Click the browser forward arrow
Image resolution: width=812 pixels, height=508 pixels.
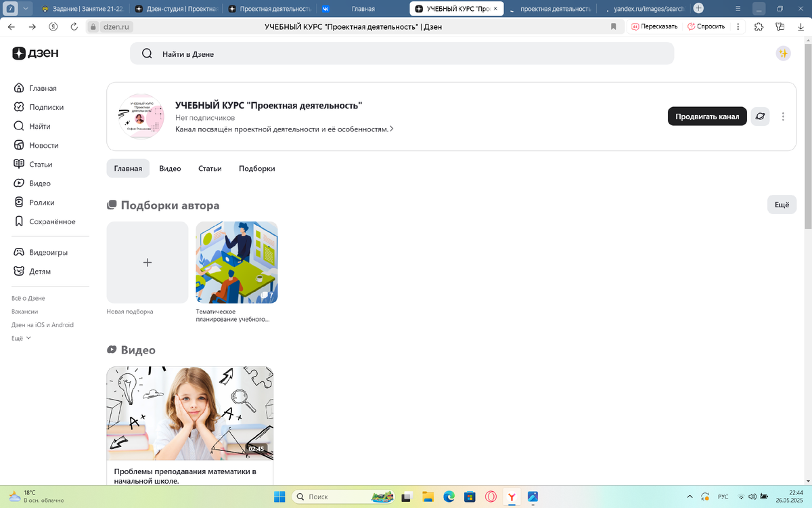[32, 26]
